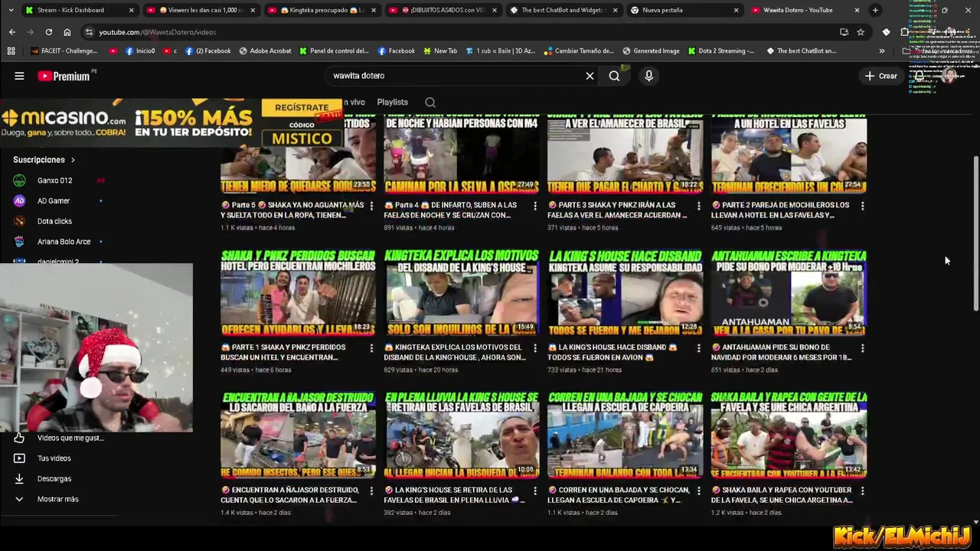Click the browser address bar URL
980x551 pixels.
[157, 32]
